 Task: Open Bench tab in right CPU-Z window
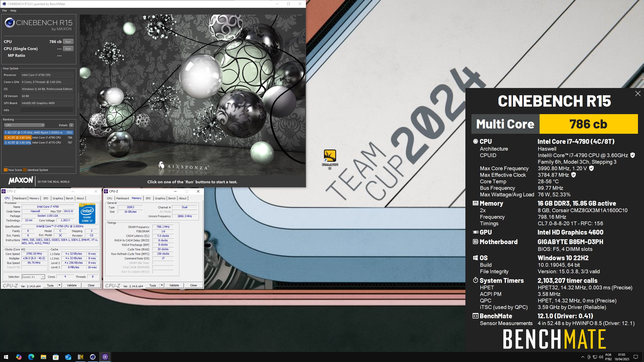172,198
